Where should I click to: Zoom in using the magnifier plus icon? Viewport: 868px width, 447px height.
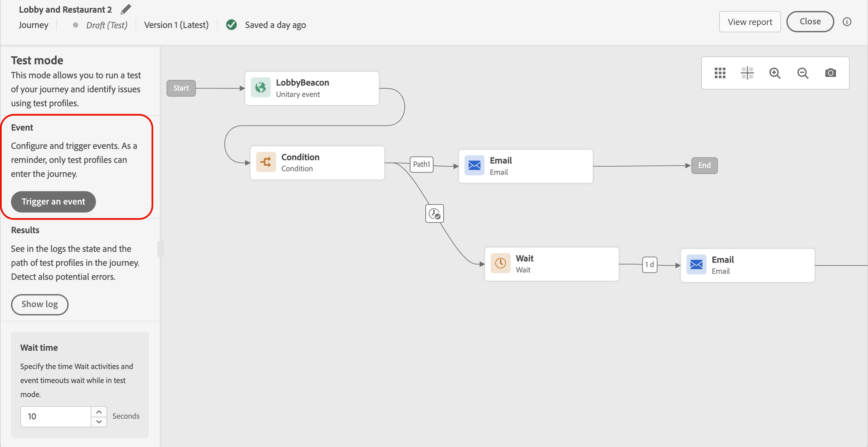point(775,73)
